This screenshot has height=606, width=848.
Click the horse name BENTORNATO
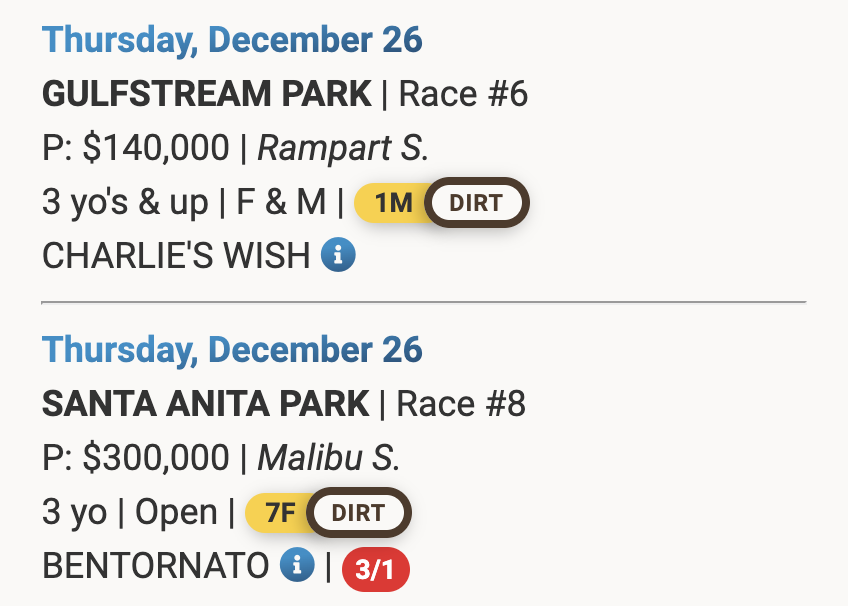pos(156,566)
